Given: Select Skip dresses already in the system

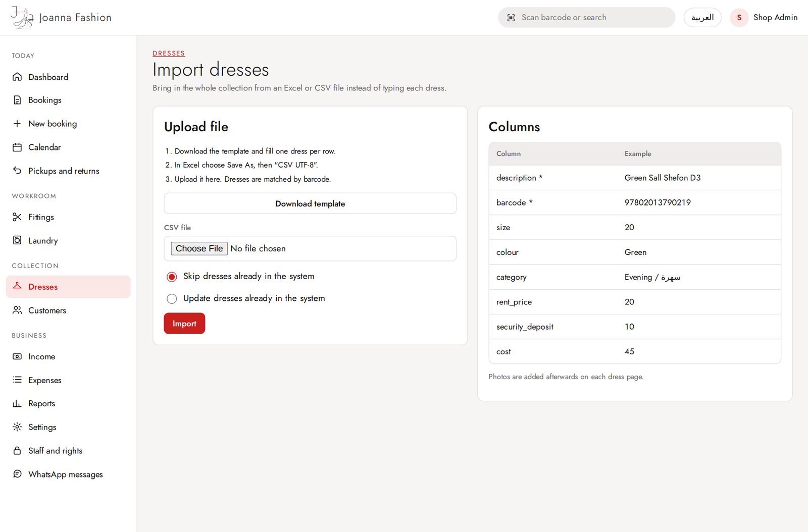Looking at the screenshot, I should point(172,277).
